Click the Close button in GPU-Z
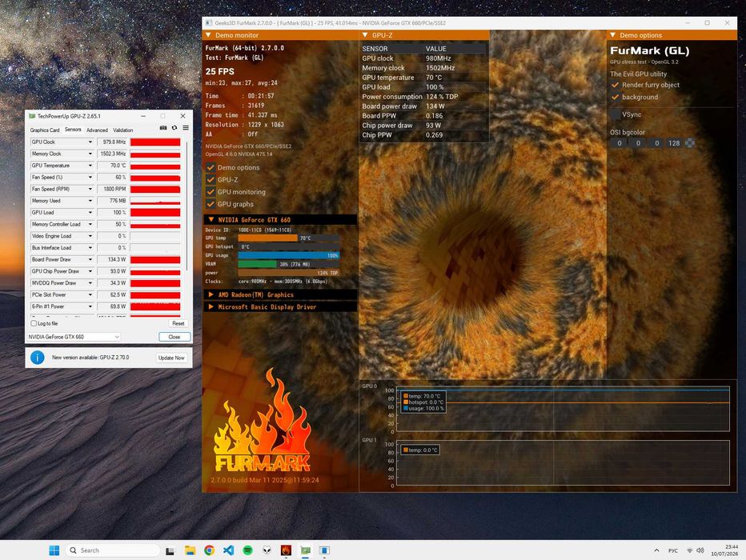 click(x=174, y=337)
